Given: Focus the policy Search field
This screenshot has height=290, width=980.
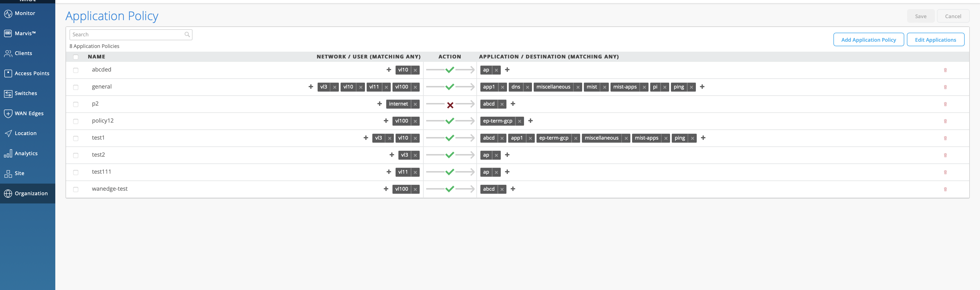Looking at the screenshot, I should click(127, 35).
